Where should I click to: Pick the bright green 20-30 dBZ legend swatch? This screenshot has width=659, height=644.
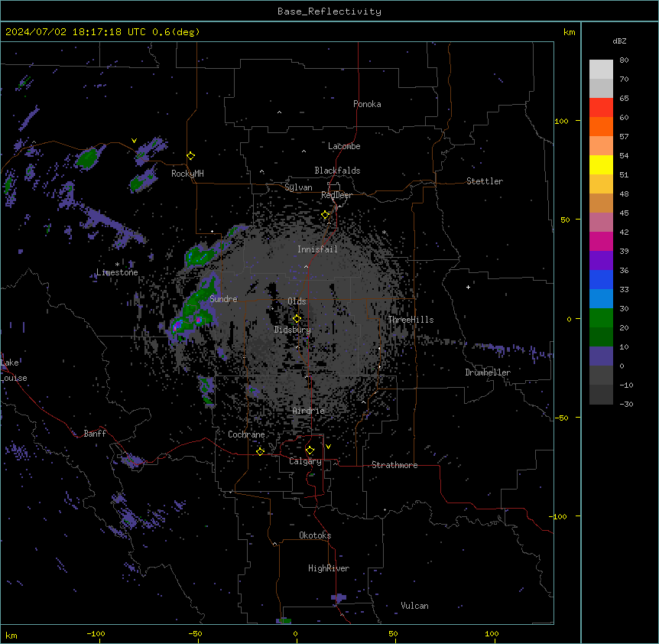pyautogui.click(x=601, y=318)
